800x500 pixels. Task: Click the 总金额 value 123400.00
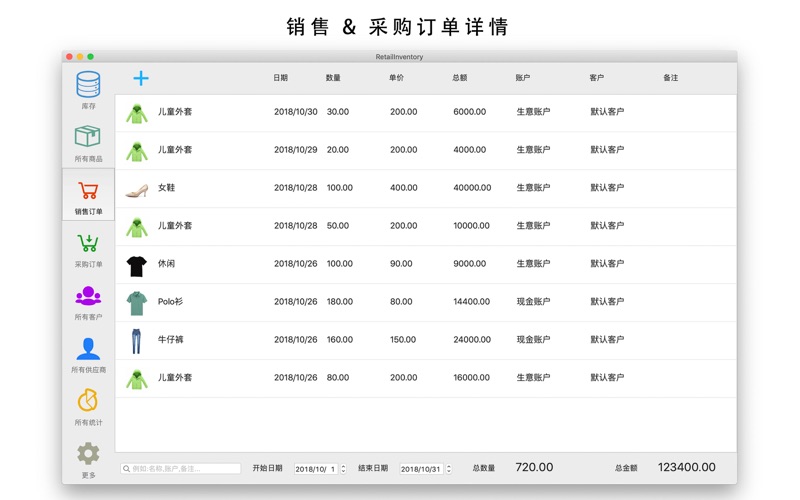687,467
